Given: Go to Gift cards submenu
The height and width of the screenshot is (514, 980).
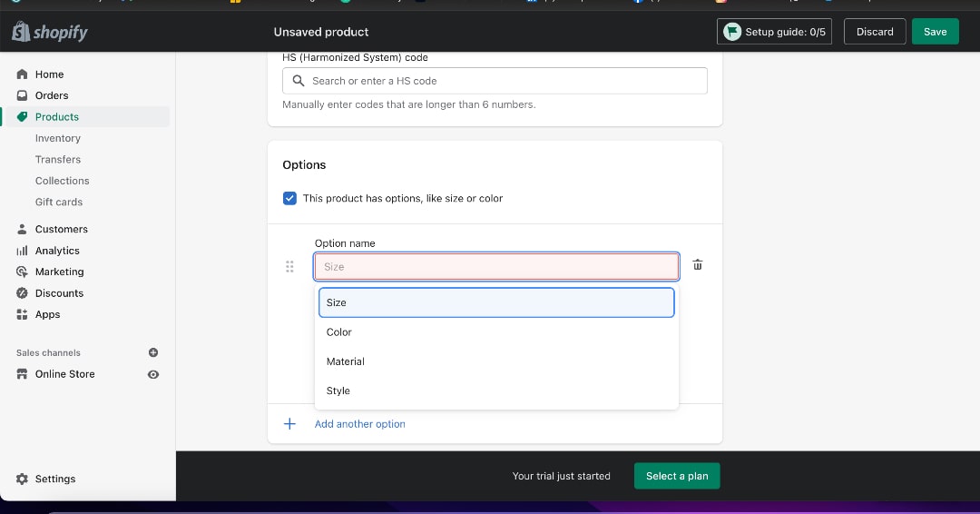Looking at the screenshot, I should (59, 202).
